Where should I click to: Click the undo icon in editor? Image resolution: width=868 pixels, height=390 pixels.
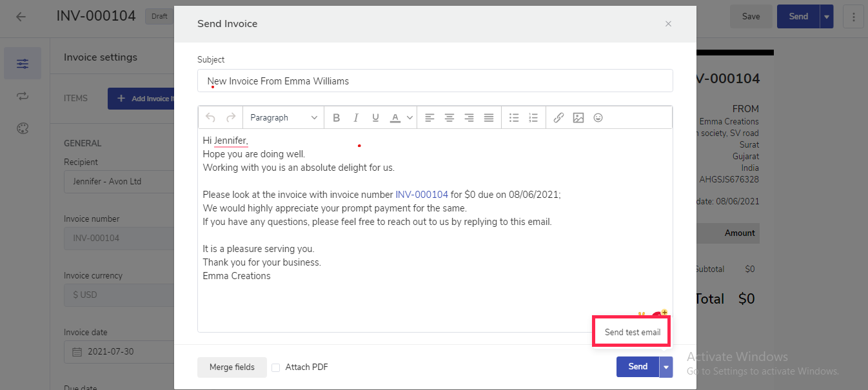point(210,118)
